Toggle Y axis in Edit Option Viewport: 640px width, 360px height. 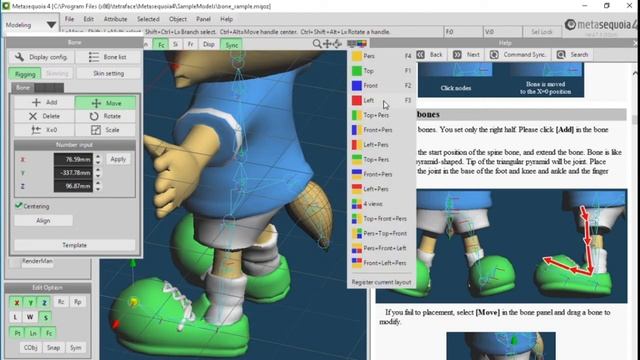click(x=31, y=302)
